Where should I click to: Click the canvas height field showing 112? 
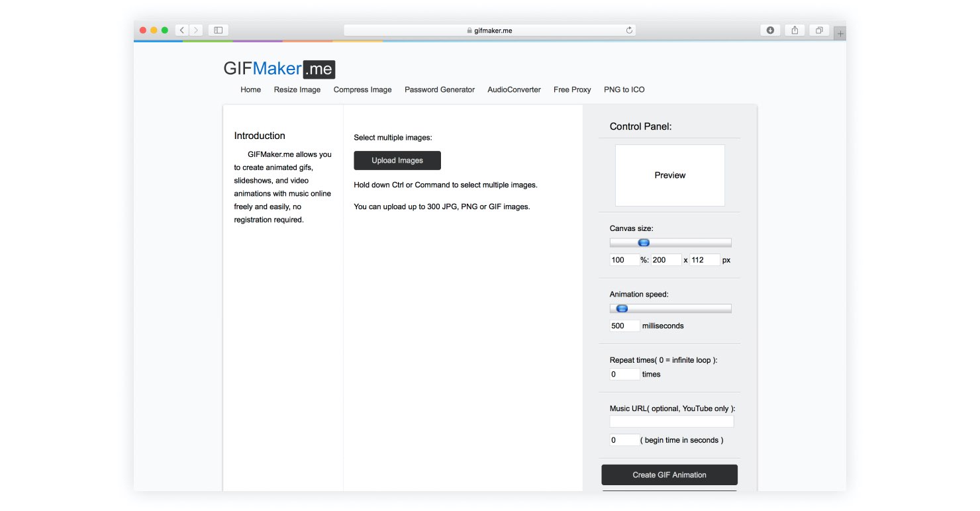tap(705, 260)
